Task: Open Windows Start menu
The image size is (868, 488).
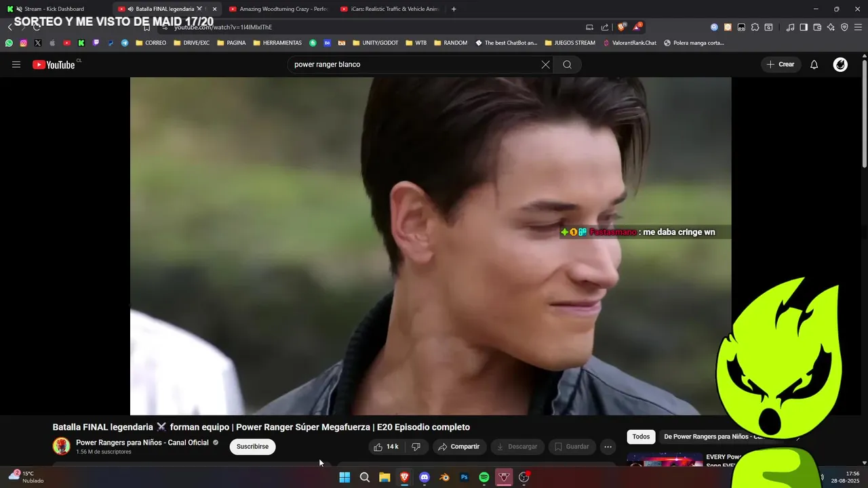Action: click(344, 477)
